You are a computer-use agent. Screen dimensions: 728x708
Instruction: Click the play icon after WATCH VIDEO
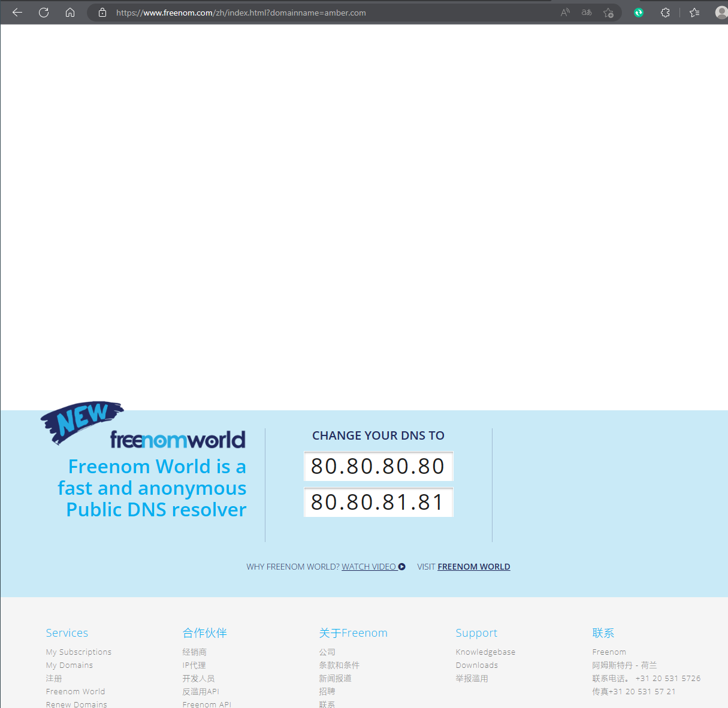[x=402, y=567]
